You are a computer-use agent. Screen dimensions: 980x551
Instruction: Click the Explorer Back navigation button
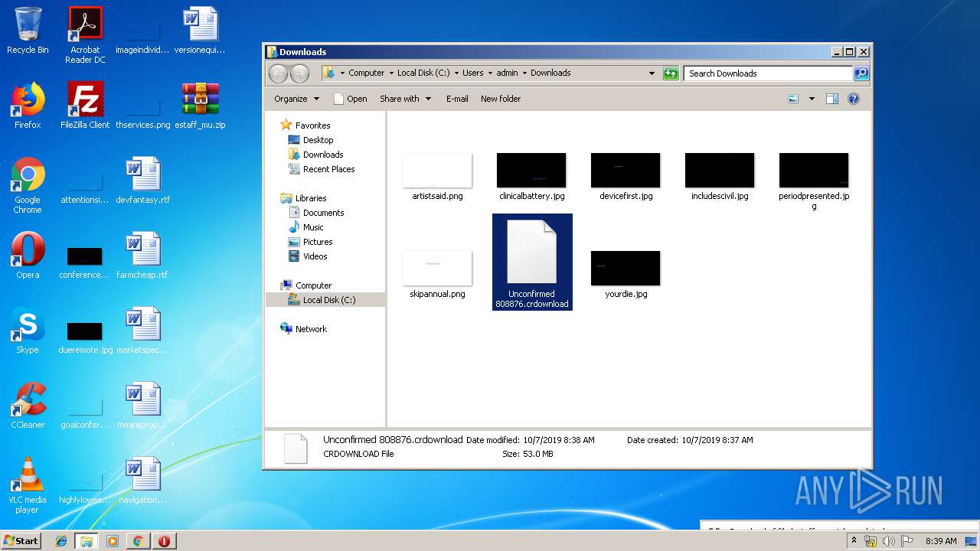coord(278,73)
